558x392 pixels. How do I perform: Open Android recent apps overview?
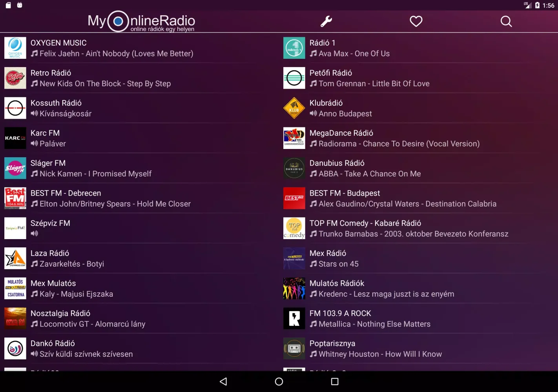[x=335, y=381]
